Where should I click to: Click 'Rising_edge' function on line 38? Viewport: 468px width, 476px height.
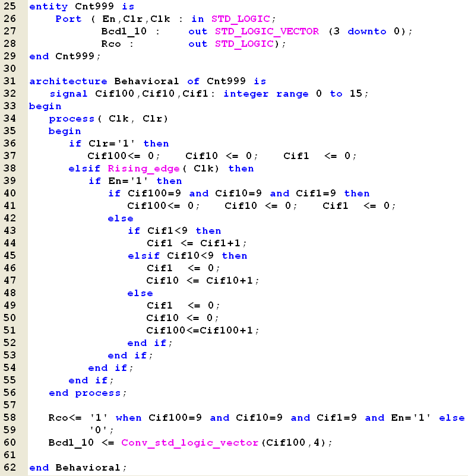[144, 169]
